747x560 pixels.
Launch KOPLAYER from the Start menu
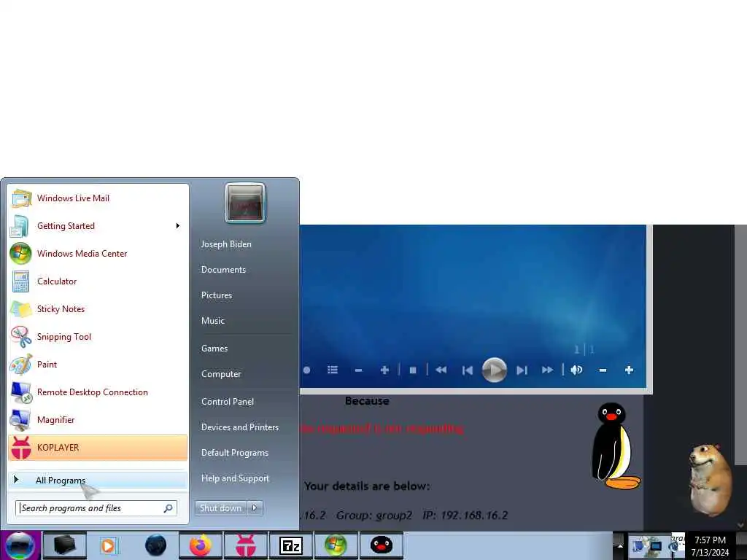[98, 448]
